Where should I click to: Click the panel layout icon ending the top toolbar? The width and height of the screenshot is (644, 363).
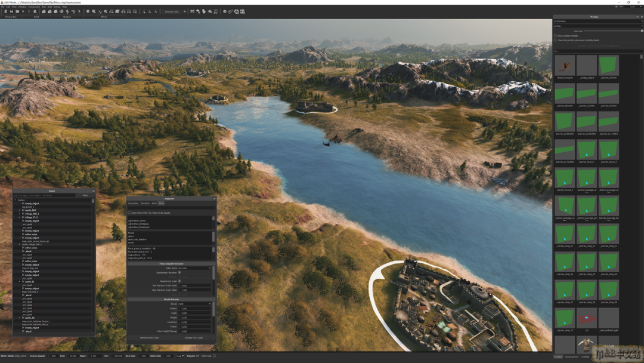(242, 11)
